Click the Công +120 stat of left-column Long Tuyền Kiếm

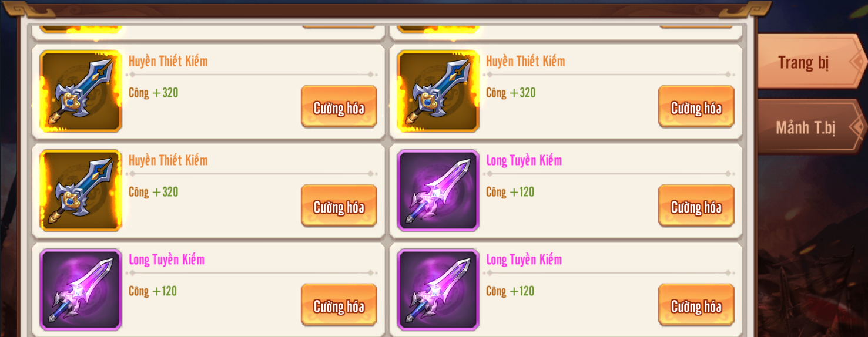(x=153, y=291)
